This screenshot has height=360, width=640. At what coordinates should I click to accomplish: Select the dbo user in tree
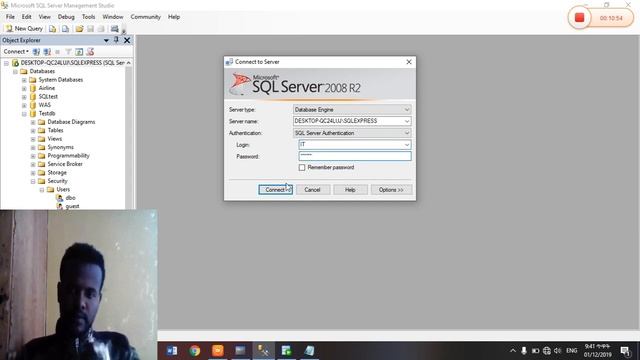click(x=70, y=198)
